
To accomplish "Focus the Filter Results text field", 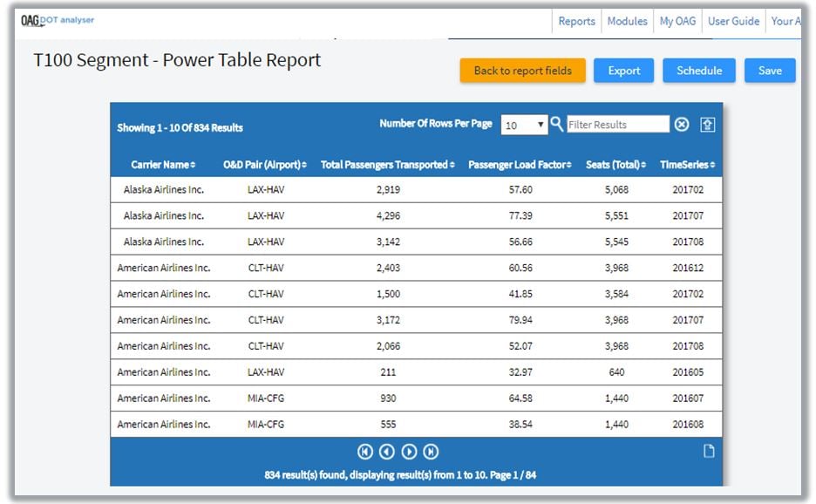I will [617, 125].
